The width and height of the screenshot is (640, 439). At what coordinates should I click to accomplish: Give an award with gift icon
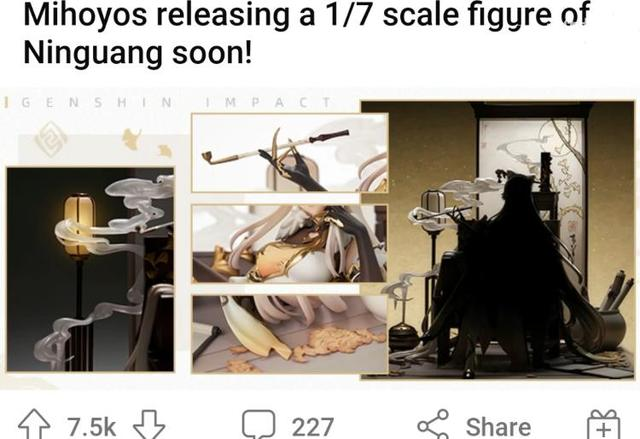[x=603, y=425]
